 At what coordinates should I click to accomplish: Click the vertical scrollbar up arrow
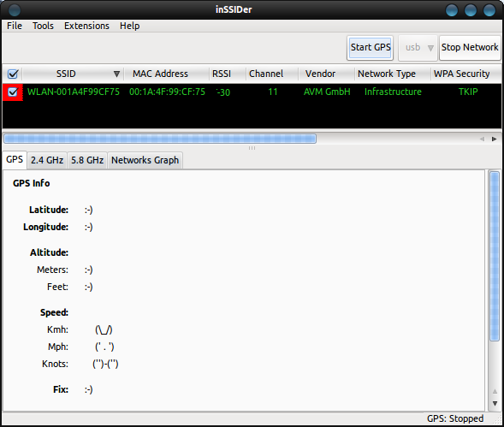click(495, 391)
